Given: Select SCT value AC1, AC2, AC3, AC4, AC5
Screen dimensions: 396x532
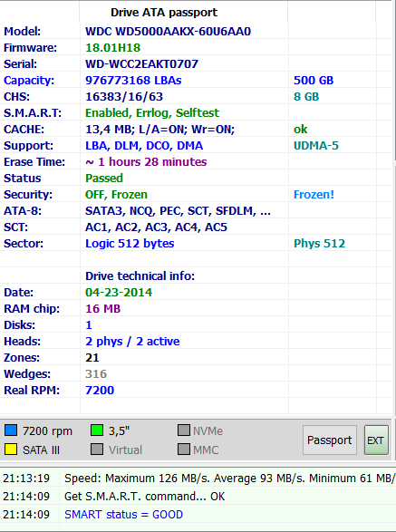Looking at the screenshot, I should (156, 227).
